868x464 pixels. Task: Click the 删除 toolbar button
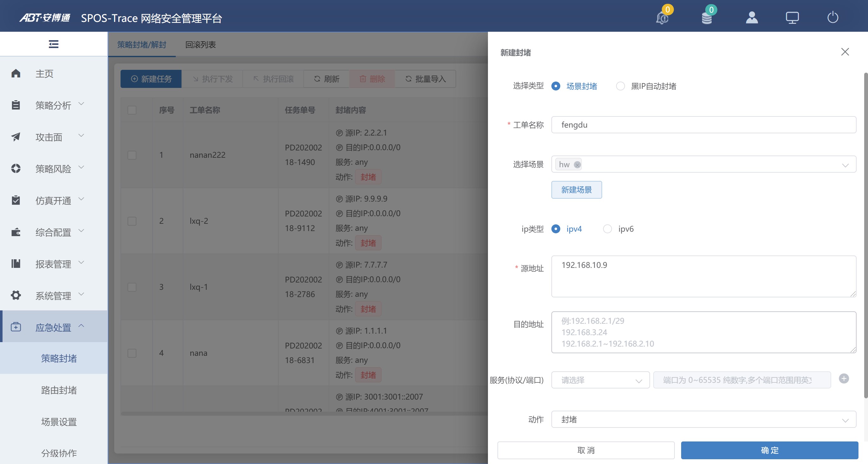click(372, 79)
